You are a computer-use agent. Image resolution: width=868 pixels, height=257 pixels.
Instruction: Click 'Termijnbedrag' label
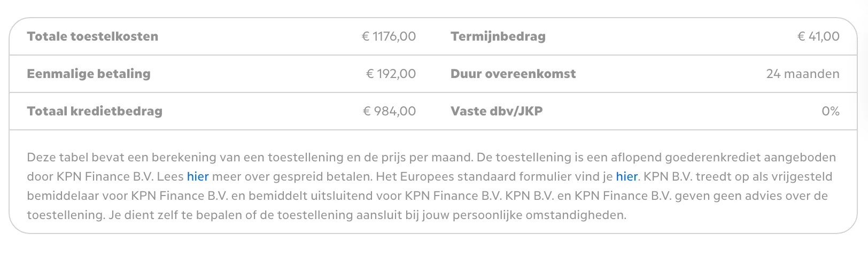tap(498, 37)
